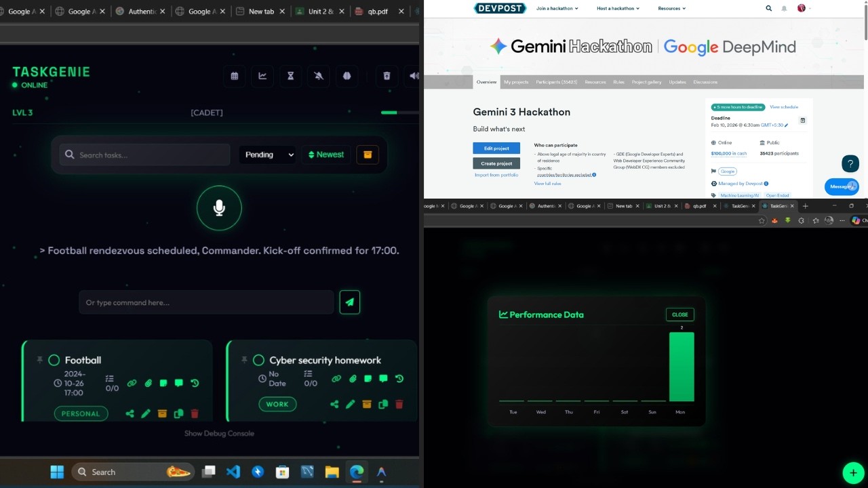Open the Pending status filter dropdown
Viewport: 868px width, 488px height.
[x=268, y=155]
